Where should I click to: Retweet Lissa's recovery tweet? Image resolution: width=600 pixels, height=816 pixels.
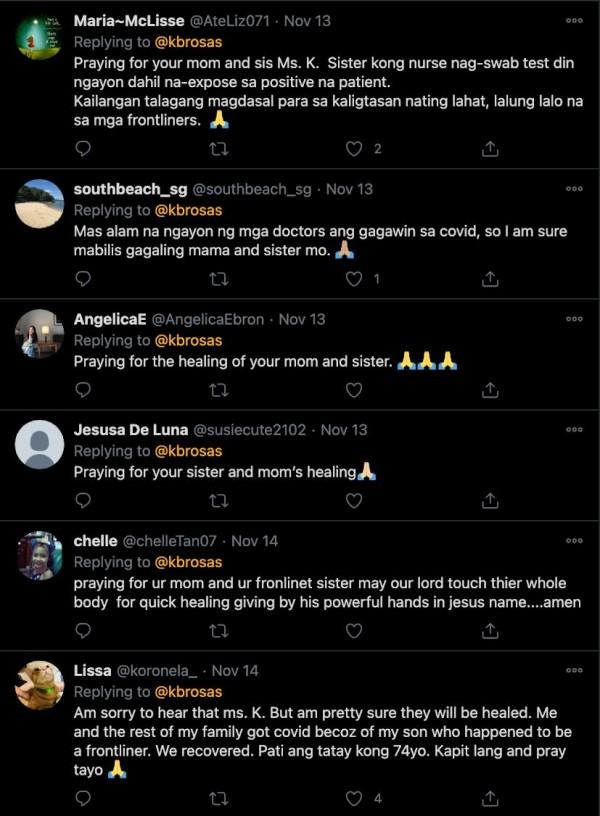(x=219, y=798)
